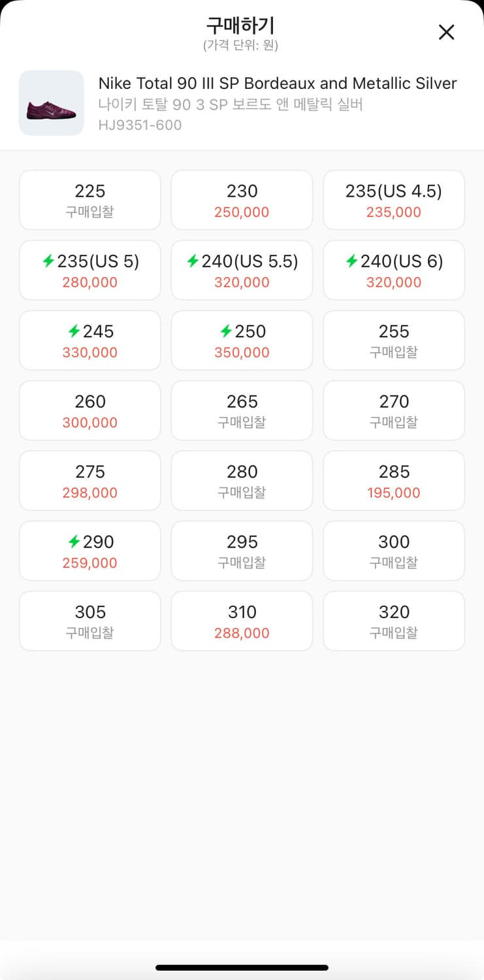The image size is (484, 980).
Task: Tap the 구매입찰 label under size 300
Action: (394, 563)
